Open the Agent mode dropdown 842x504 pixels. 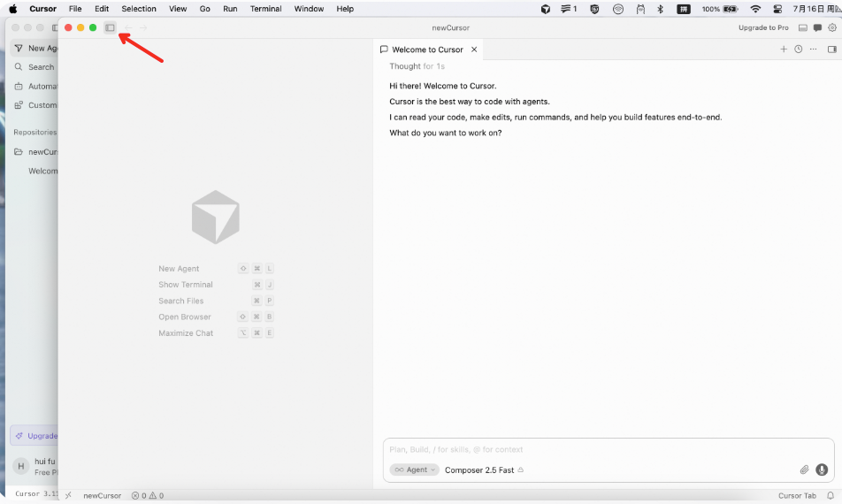coord(414,470)
